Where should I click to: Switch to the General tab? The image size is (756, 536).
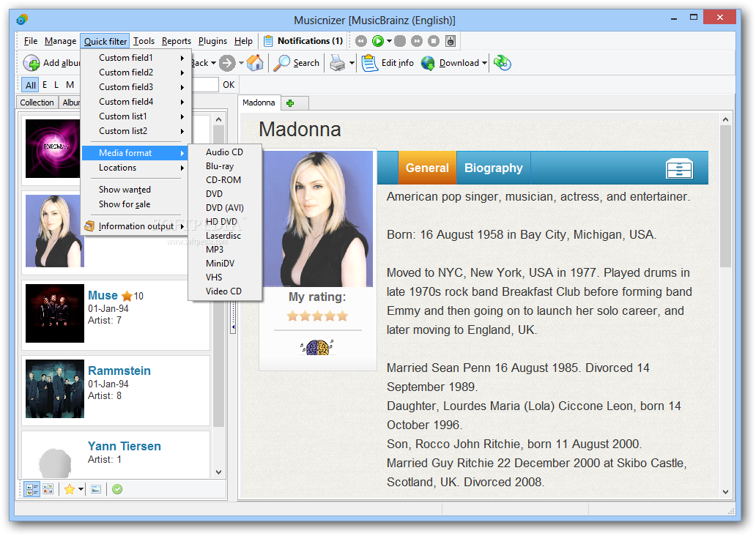[427, 168]
